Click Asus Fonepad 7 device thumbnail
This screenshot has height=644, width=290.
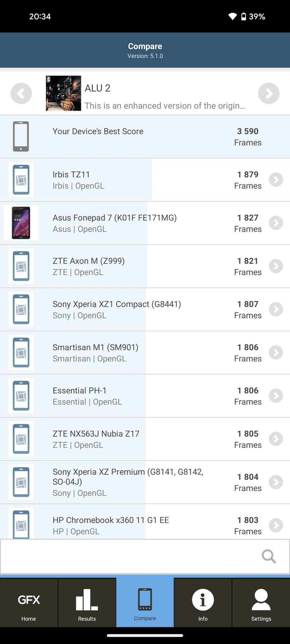21,223
